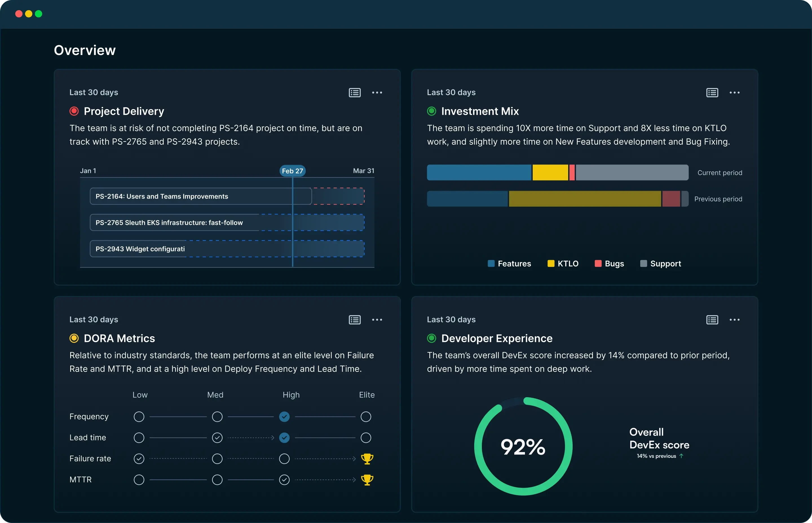The image size is (812, 523).
Task: Open Investment Mix list view icon
Action: click(x=712, y=92)
